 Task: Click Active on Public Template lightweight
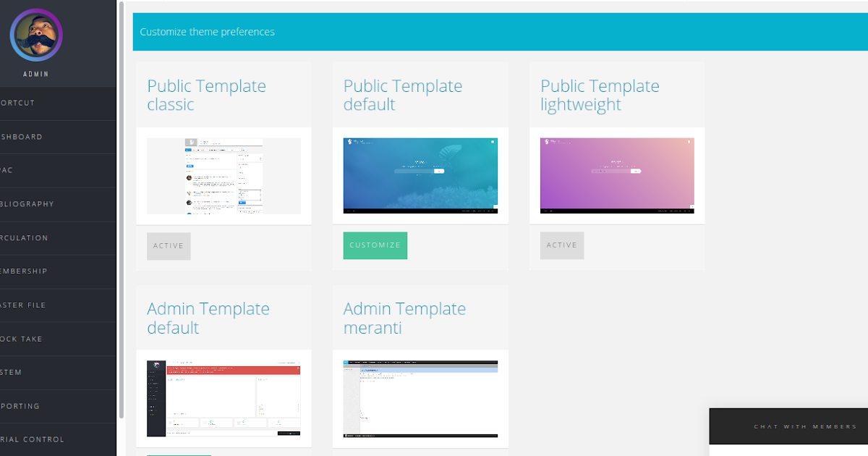(562, 245)
